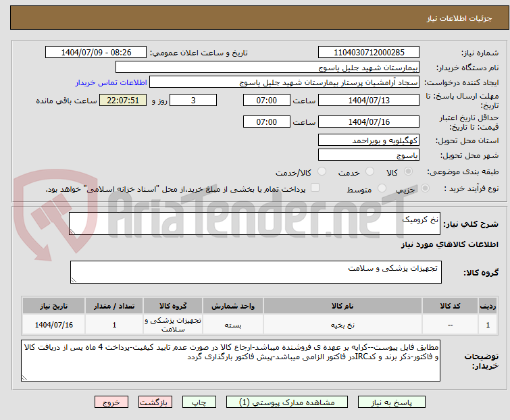Click the ردیف column header
Image resolution: width=510 pixels, height=420 pixels.
488,306
